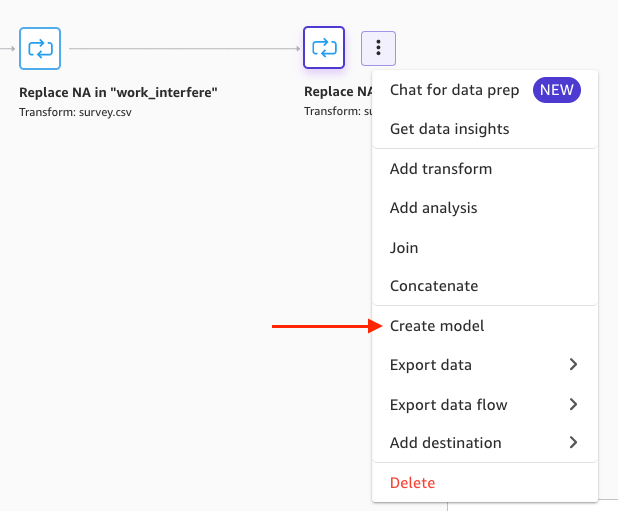
Task: Click the 'Replace NA in "work_interfere"' node title
Action: pyautogui.click(x=118, y=93)
